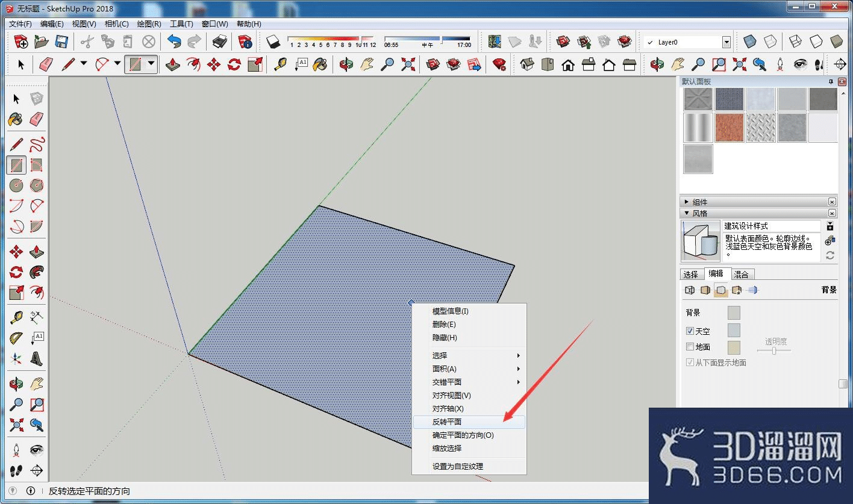Open the 文件(F) menu

[20, 24]
